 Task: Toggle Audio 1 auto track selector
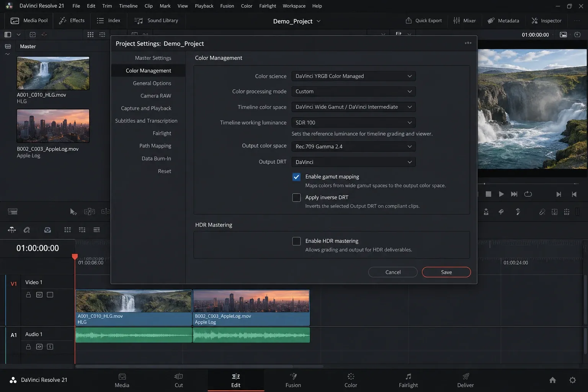39,347
